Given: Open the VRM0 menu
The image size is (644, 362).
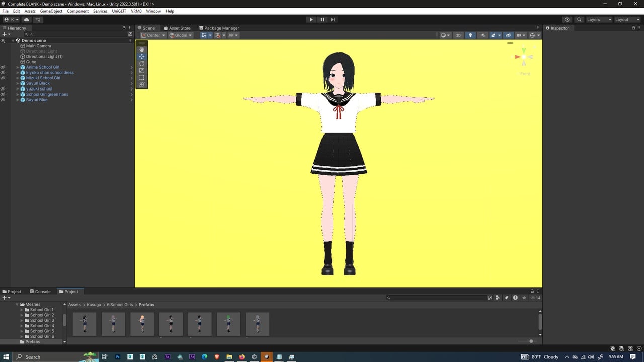Looking at the screenshot, I should tap(136, 11).
